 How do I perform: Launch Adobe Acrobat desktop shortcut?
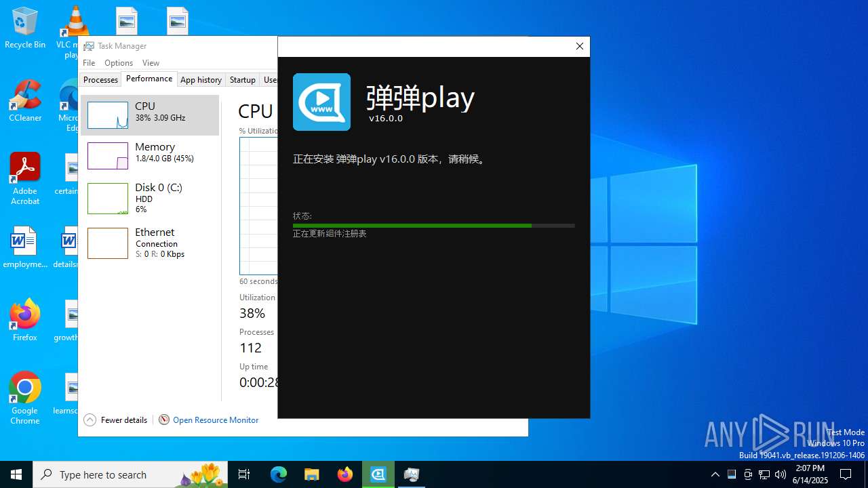tap(25, 179)
